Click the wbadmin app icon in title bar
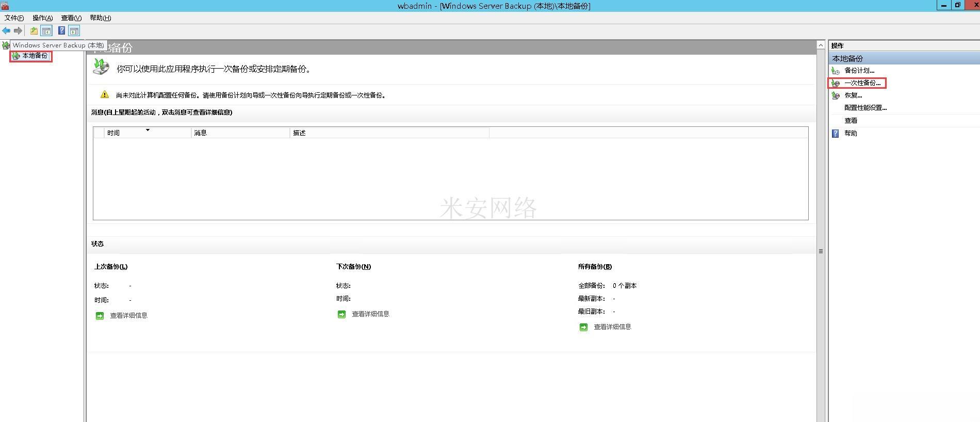Image resolution: width=980 pixels, height=422 pixels. (x=5, y=6)
